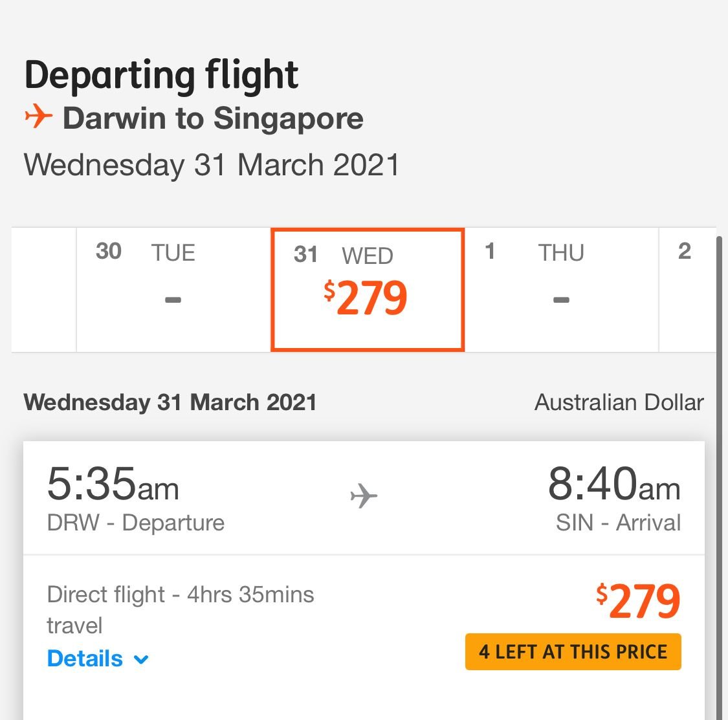Click the blank date cell before 30 TUE
The image size is (728, 720).
44,290
